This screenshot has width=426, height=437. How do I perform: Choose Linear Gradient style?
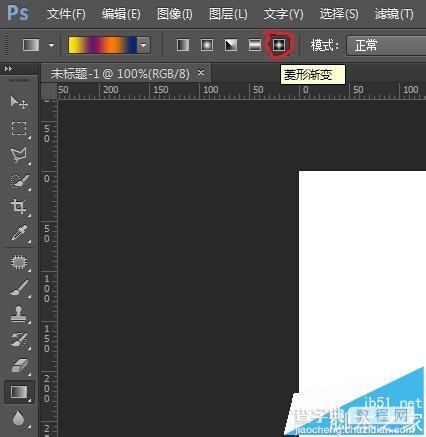click(183, 45)
